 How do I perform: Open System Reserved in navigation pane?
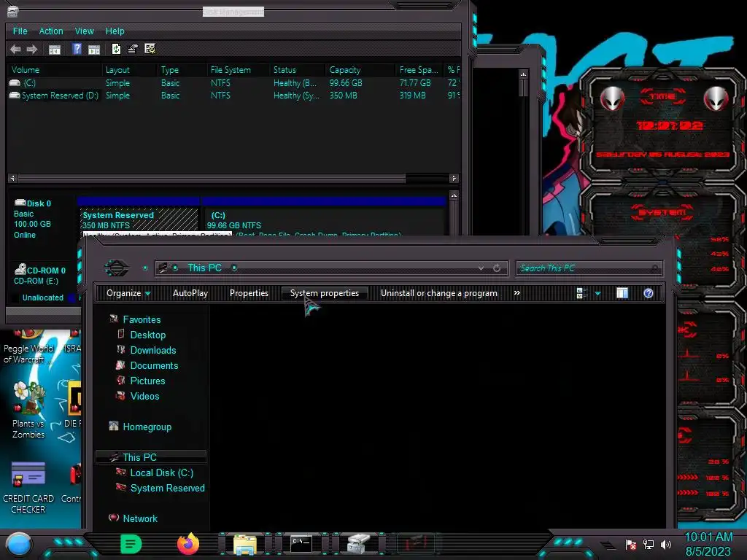pos(167,488)
